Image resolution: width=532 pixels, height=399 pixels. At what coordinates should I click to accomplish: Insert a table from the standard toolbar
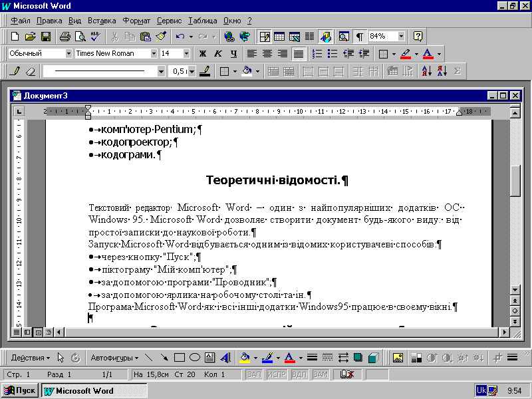(x=279, y=36)
